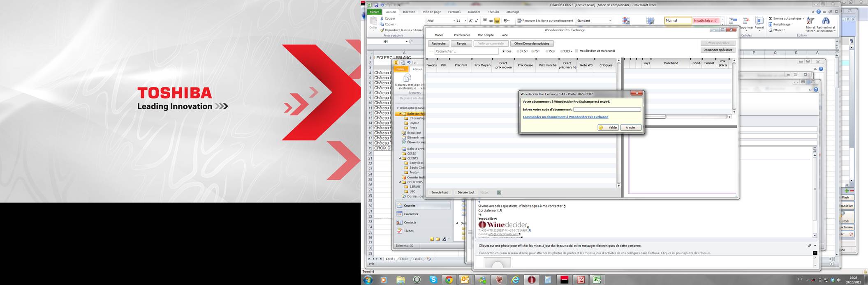Screen dimensions: 868x285
Task: Open the Standard number format dropdown
Action: click(610, 21)
